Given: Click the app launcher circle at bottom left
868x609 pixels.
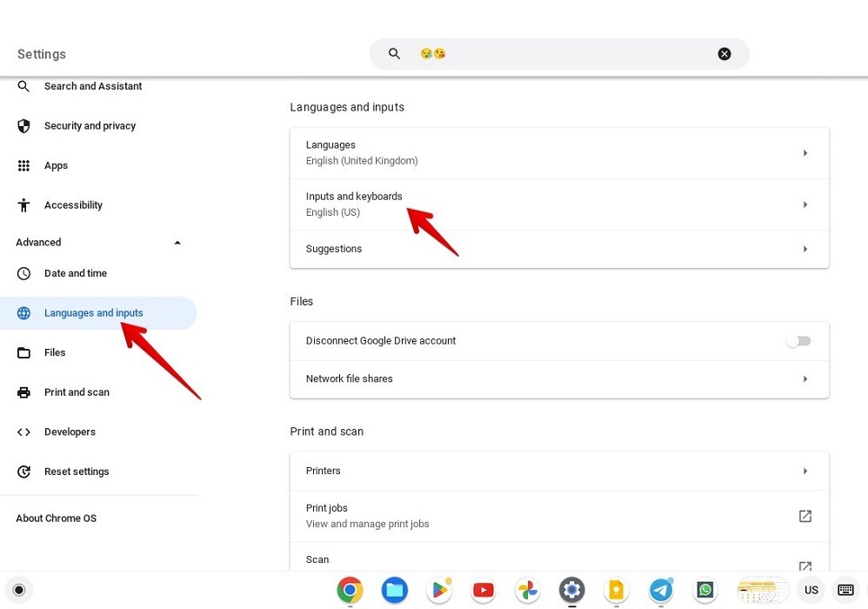Looking at the screenshot, I should [x=19, y=590].
